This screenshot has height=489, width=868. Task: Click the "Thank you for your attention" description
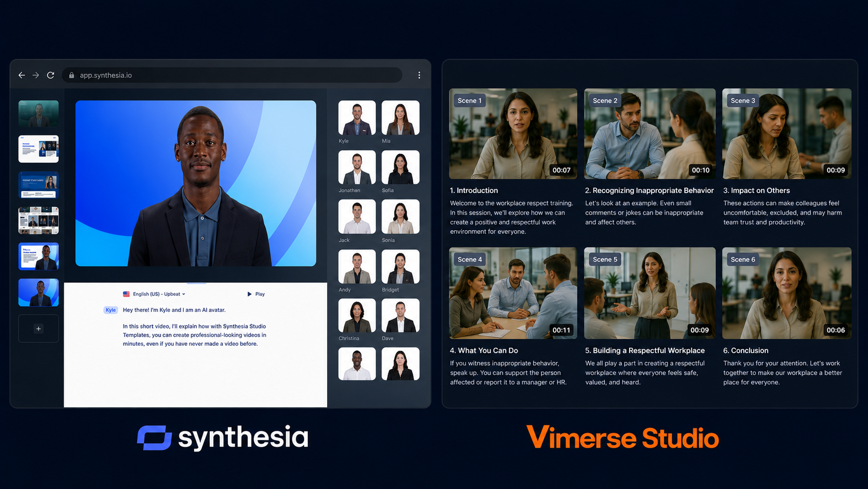point(782,373)
